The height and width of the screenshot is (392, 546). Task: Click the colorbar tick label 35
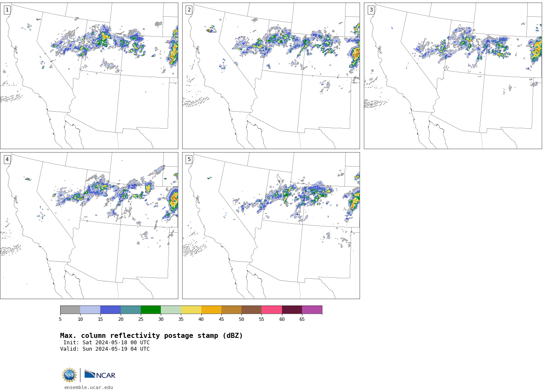(x=181, y=319)
